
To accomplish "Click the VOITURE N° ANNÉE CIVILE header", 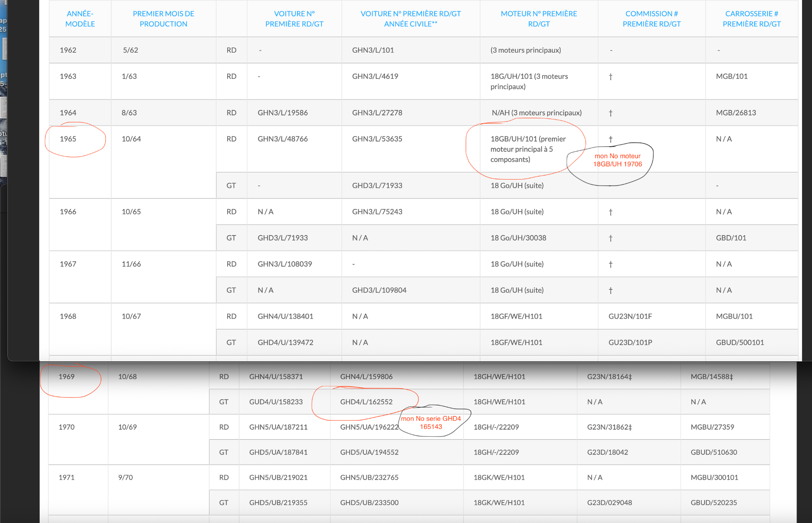I will [410, 19].
